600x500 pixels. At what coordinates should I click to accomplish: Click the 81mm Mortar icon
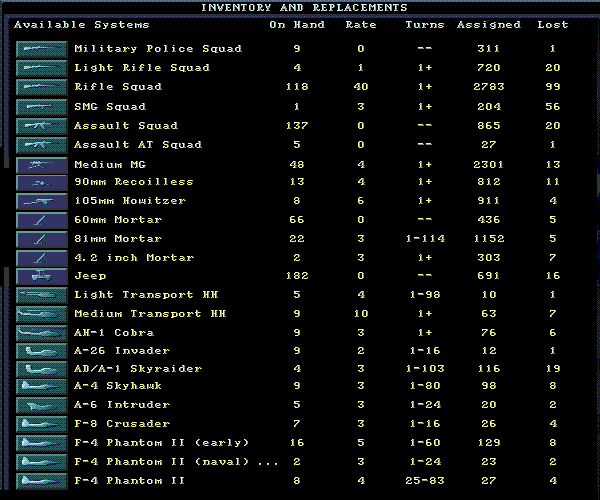(42, 239)
